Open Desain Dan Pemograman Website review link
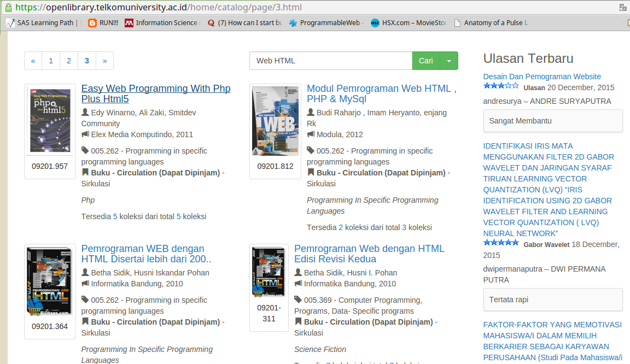Screen dimensions: 630x364 point(541,77)
